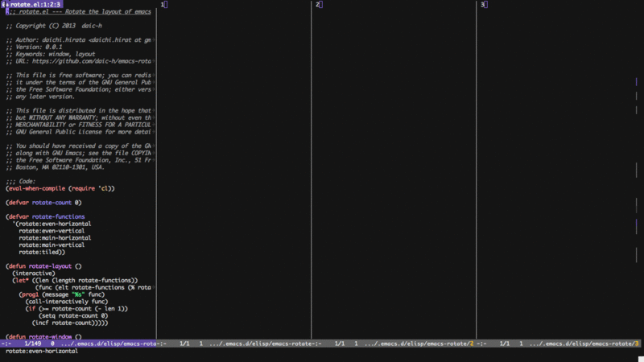Click the '(interactive)' line
Screen dimensions: 644x362
coord(34,274)
